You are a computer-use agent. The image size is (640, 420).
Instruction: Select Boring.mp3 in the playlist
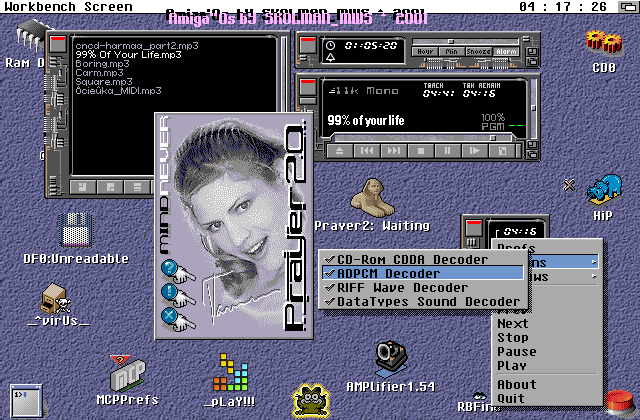point(102,63)
